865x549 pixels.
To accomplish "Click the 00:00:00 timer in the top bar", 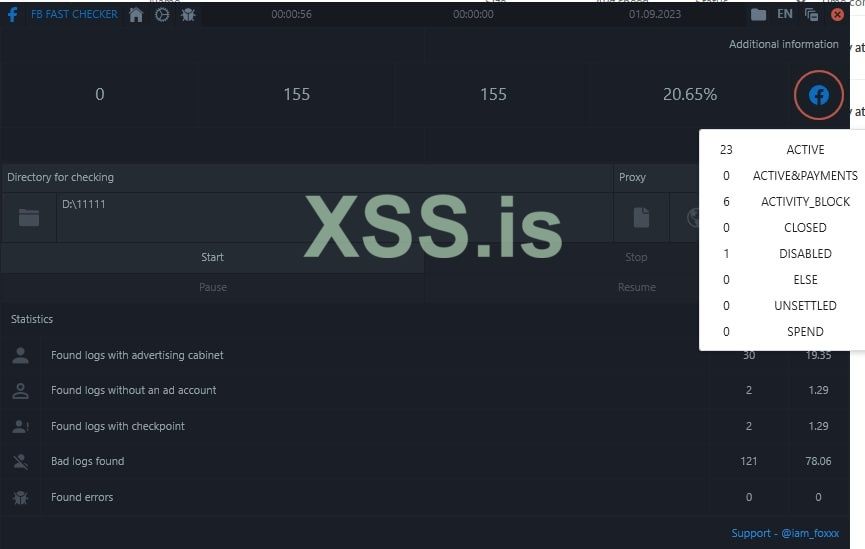I will 473,14.
